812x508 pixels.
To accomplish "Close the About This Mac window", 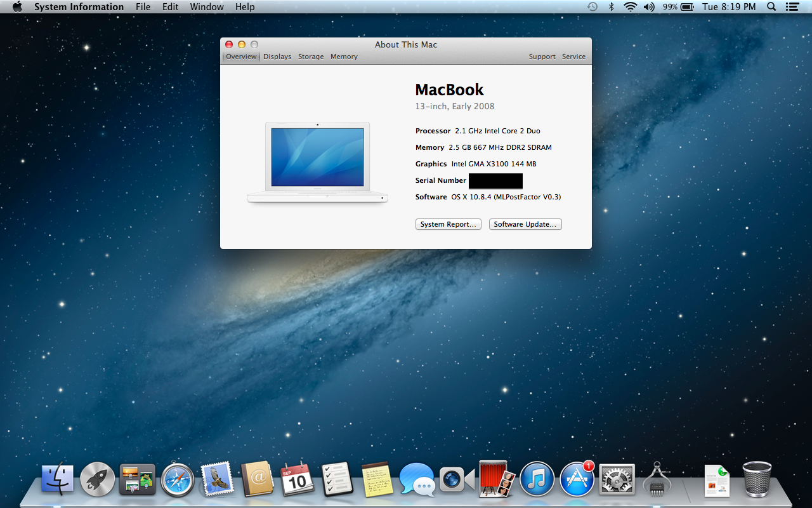I will click(x=229, y=44).
